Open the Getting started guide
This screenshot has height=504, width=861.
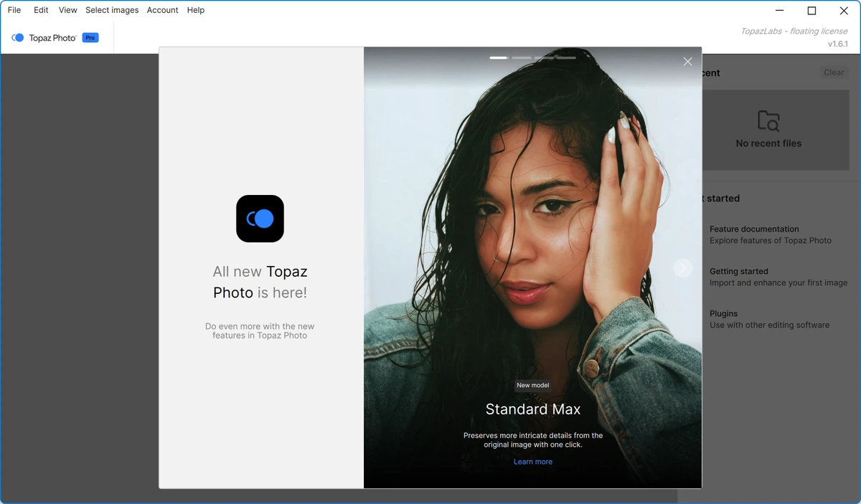click(778, 277)
